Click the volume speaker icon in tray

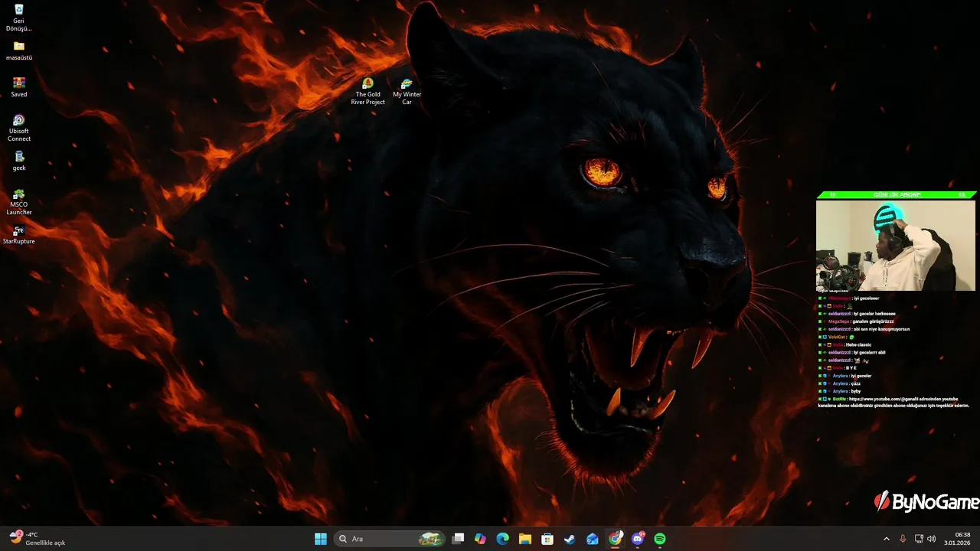click(x=932, y=539)
